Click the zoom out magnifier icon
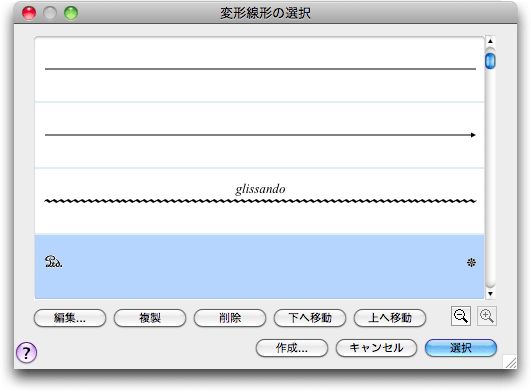The height and width of the screenshot is (392, 531). pyautogui.click(x=461, y=316)
